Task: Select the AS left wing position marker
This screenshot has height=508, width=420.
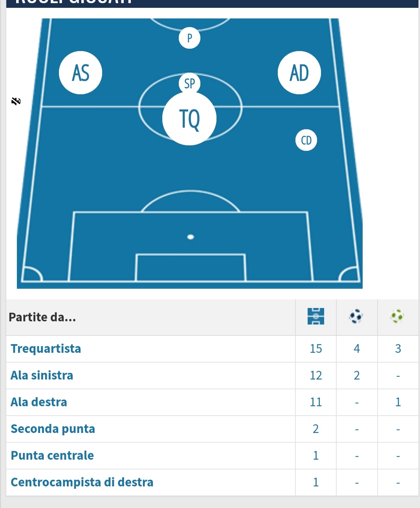Action: click(81, 73)
